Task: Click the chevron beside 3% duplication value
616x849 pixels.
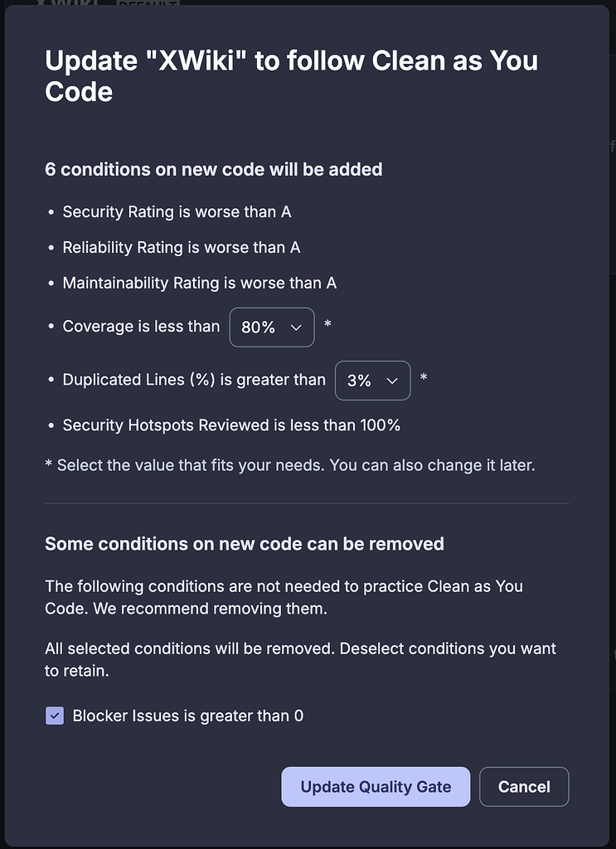Action: (392, 381)
